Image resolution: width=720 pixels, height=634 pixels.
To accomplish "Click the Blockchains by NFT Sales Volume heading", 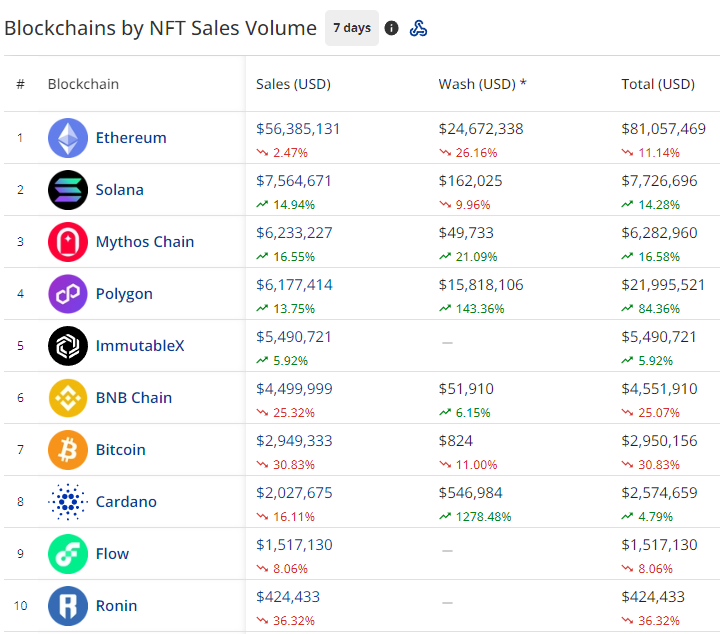I will click(160, 28).
